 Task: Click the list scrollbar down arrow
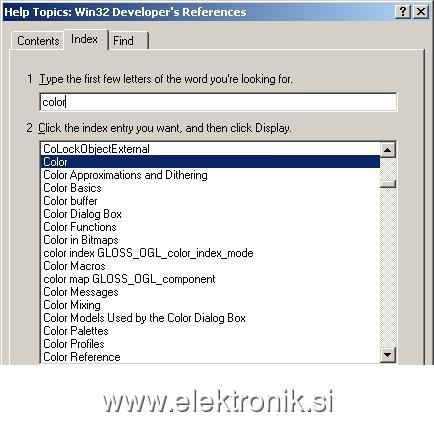(x=387, y=355)
